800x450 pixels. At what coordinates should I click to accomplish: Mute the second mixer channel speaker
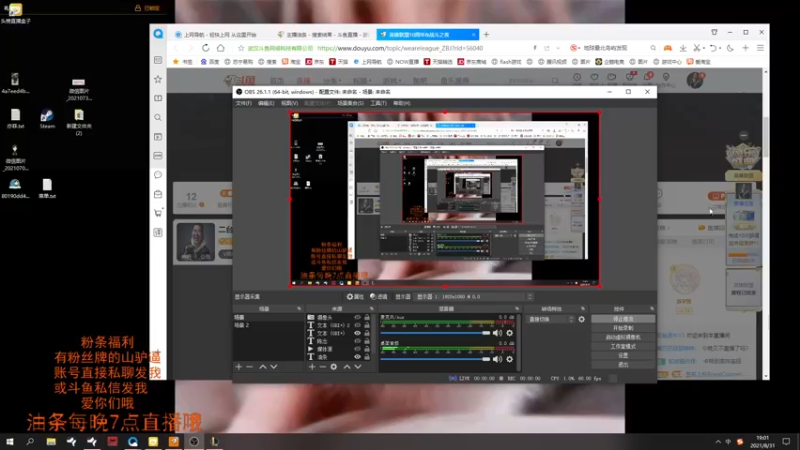(x=497, y=359)
